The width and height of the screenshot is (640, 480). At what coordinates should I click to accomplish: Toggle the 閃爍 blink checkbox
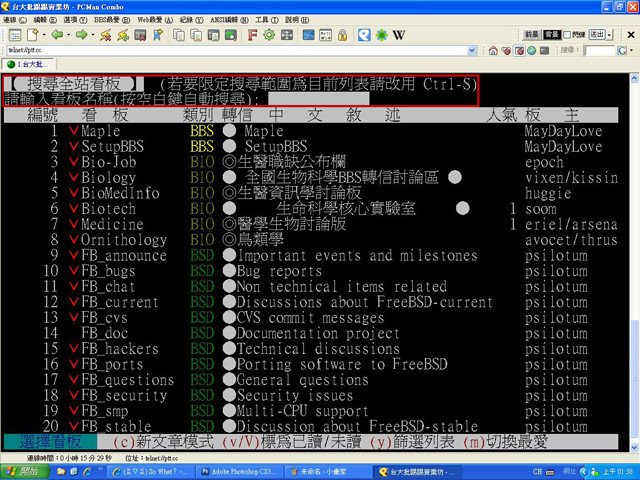pyautogui.click(x=567, y=35)
